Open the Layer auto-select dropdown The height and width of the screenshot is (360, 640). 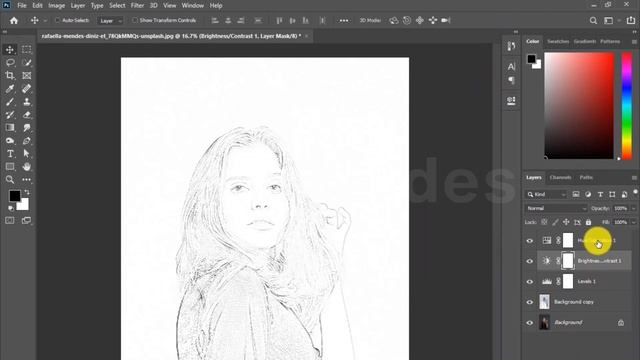point(110,20)
